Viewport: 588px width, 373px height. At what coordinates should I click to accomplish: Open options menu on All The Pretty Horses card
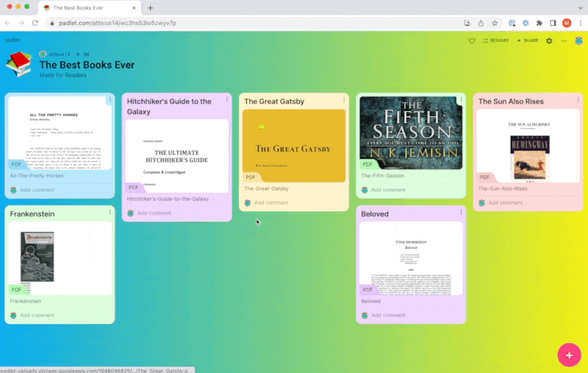click(110, 100)
